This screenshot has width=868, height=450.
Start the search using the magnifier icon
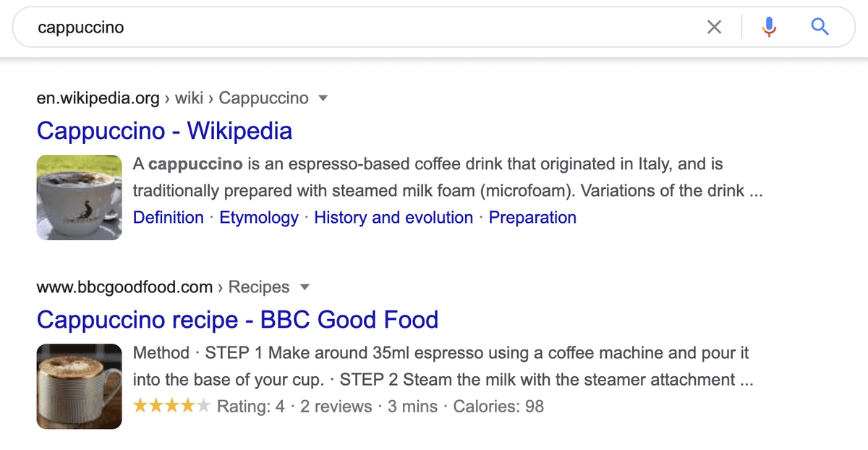820,26
